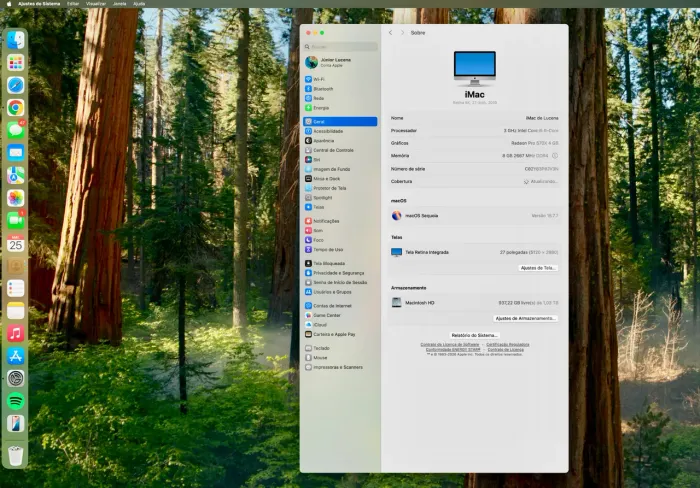Open Imagem de Fundo settings

pyautogui.click(x=340, y=169)
